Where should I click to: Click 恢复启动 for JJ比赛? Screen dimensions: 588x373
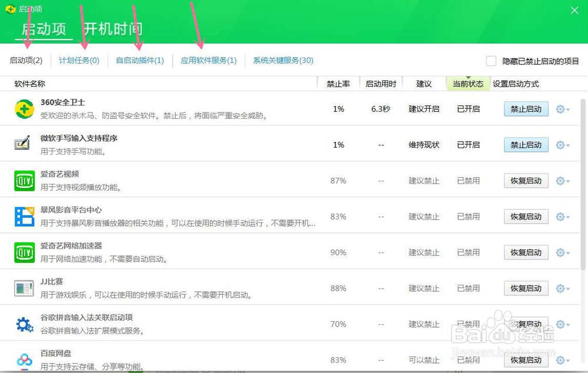[526, 288]
